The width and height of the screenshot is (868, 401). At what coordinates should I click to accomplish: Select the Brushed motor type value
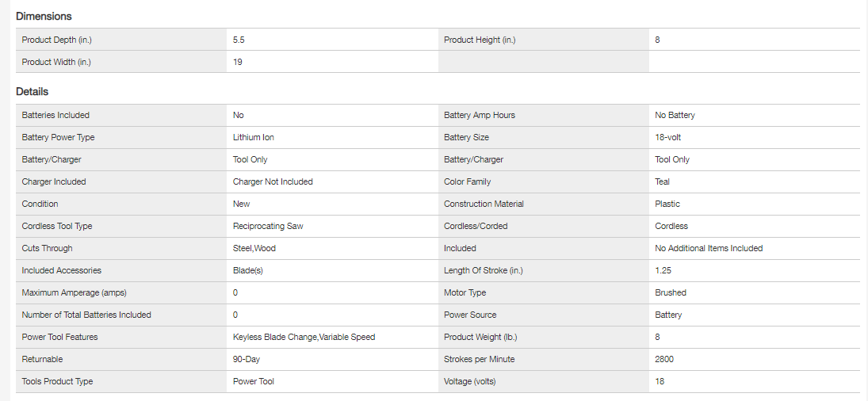coord(671,292)
